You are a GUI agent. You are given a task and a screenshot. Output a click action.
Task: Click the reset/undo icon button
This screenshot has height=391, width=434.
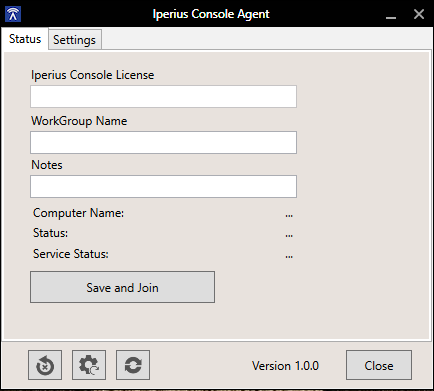(45, 365)
